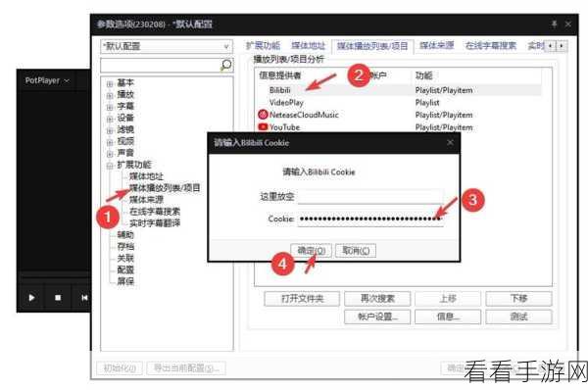Open 帐户设置 for selected provider
The image size is (588, 390).
[377, 317]
